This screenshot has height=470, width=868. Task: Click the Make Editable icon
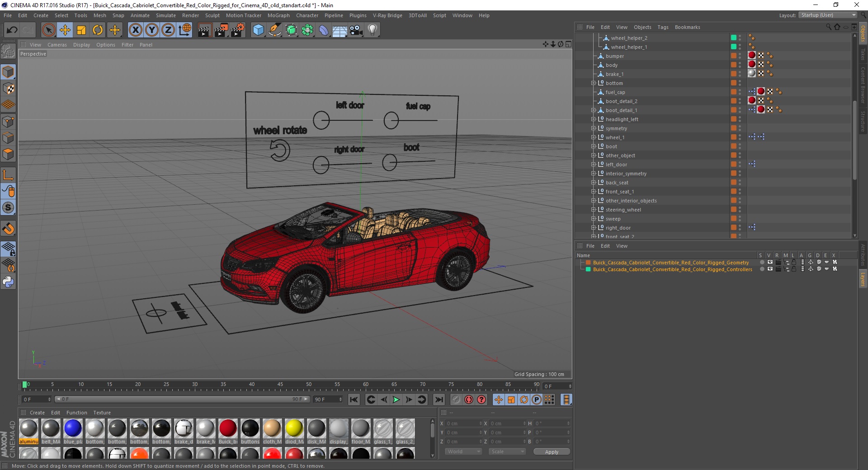[8, 52]
